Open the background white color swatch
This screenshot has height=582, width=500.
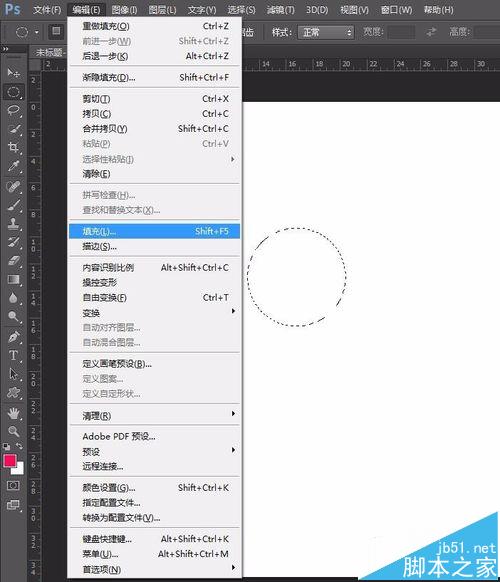[x=19, y=470]
